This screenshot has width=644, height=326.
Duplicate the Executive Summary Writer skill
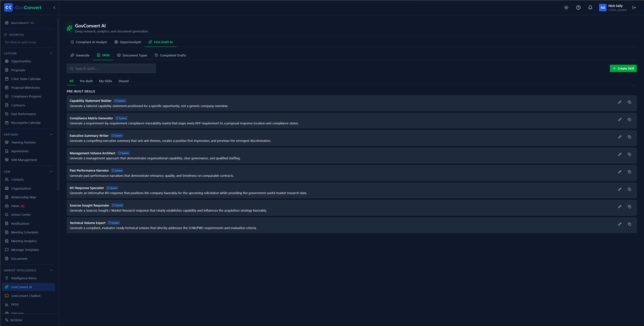point(630,137)
